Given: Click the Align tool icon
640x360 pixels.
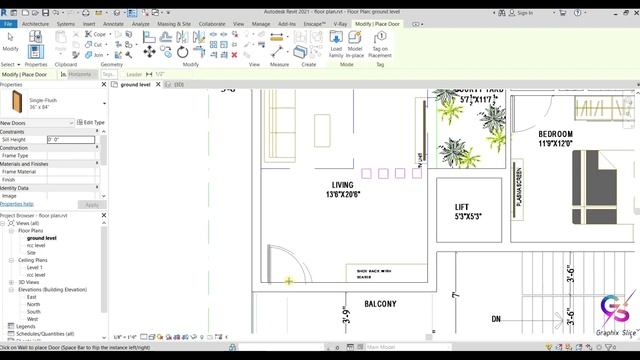Looking at the screenshot, I should click(149, 37).
